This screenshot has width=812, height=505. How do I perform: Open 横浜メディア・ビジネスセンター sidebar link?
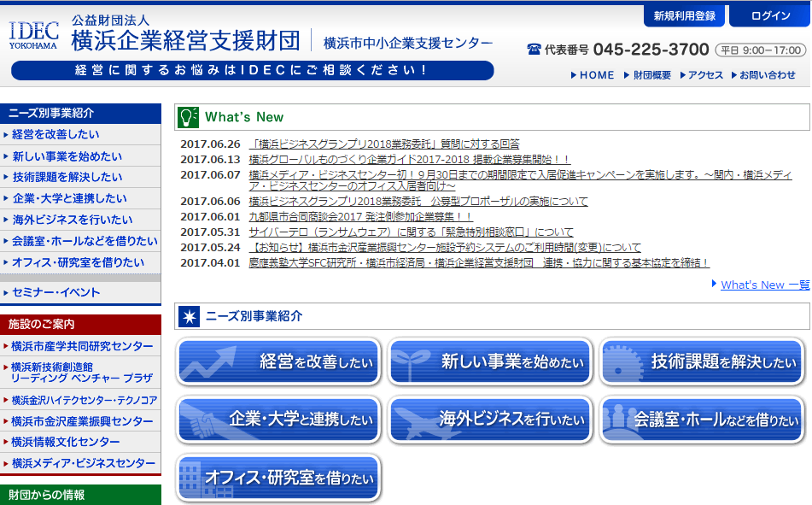[x=80, y=463]
